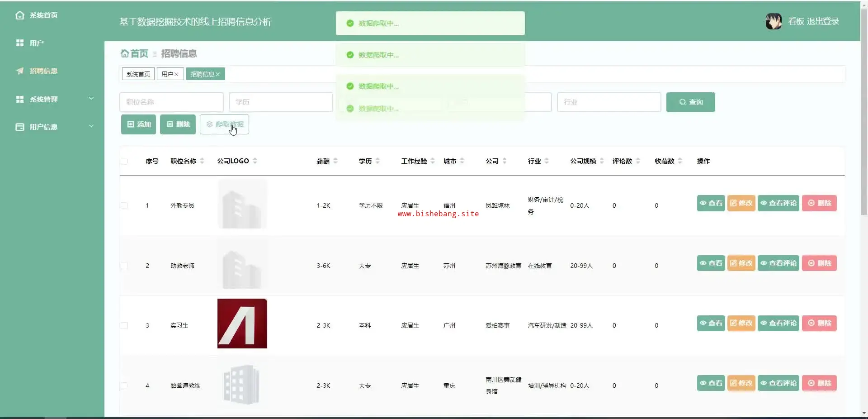
Task: Click the sort arrows on 薪酬 column
Action: pos(335,161)
